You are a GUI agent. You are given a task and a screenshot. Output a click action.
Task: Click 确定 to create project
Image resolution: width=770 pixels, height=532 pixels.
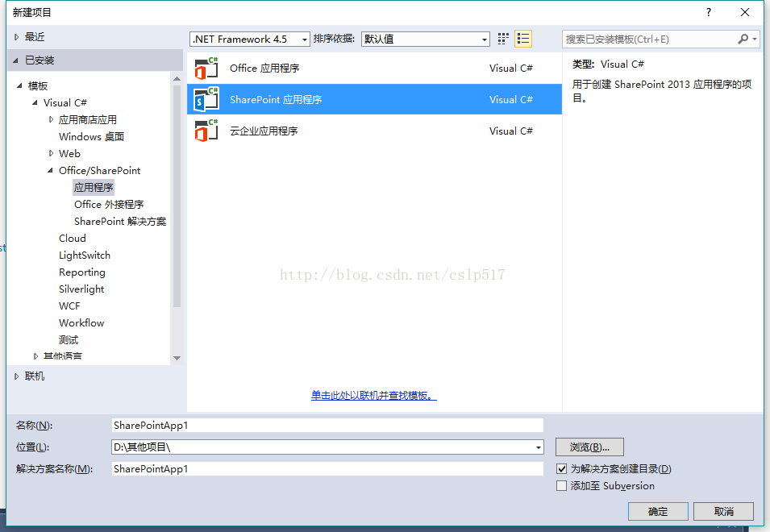pos(658,511)
